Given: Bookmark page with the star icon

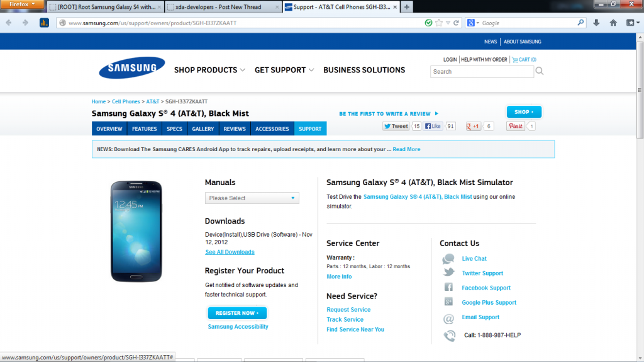Looking at the screenshot, I should [439, 23].
